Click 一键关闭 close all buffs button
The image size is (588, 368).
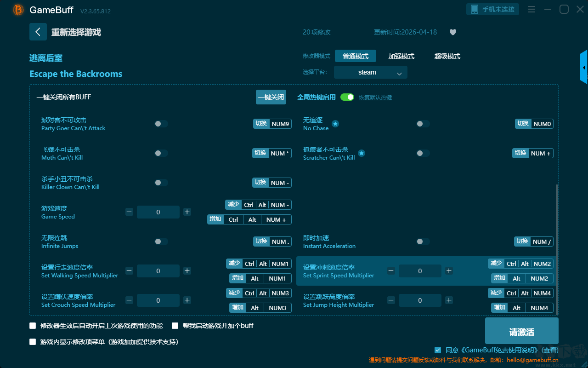click(271, 97)
